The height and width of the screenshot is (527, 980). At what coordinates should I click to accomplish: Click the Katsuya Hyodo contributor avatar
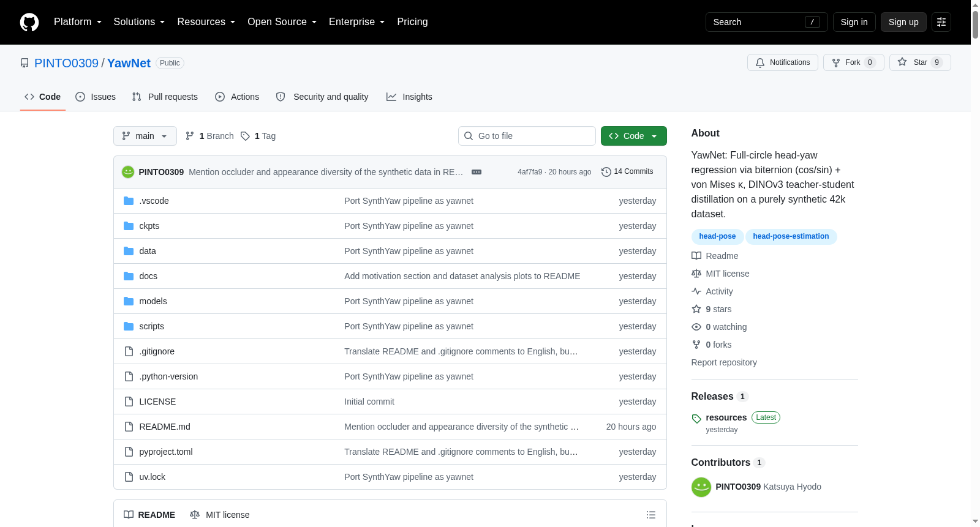pyautogui.click(x=701, y=487)
